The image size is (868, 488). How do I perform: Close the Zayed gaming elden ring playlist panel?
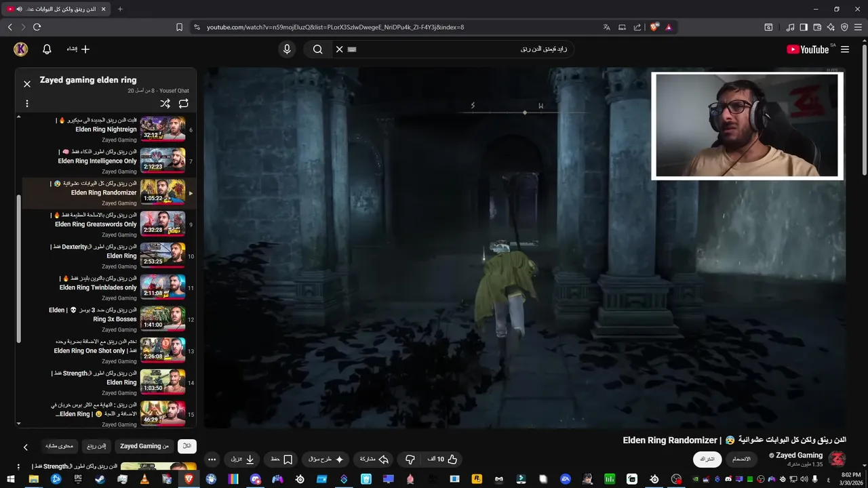(x=27, y=84)
